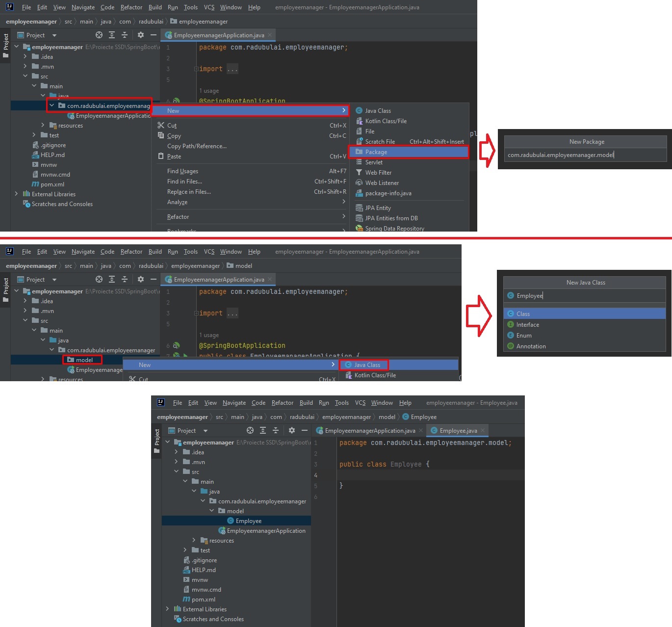Select Annotation in the New Java Class dialog
Screen dimensions: 672x627
584,346
